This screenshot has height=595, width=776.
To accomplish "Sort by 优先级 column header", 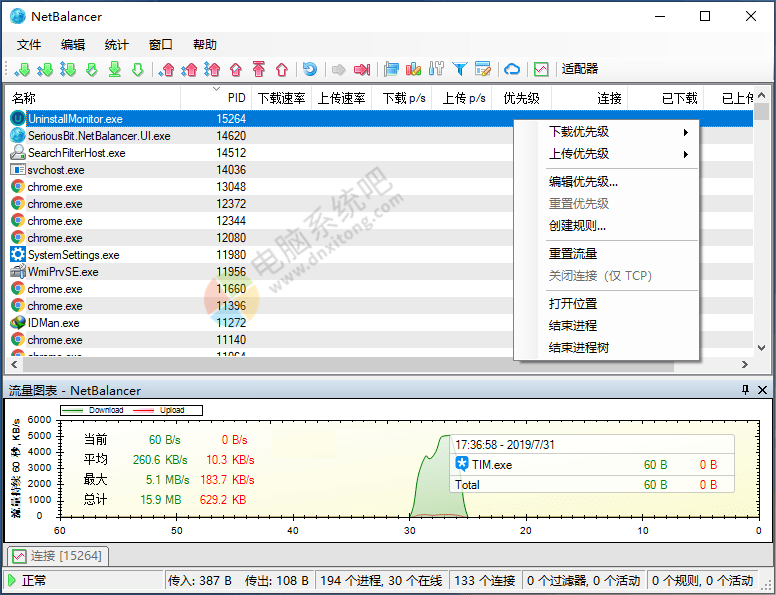I will coord(521,98).
